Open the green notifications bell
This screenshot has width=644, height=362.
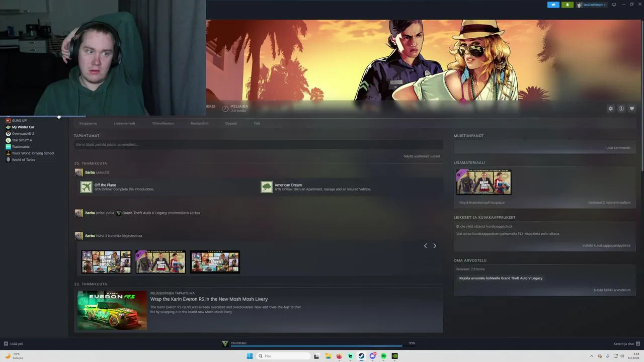(x=567, y=5)
